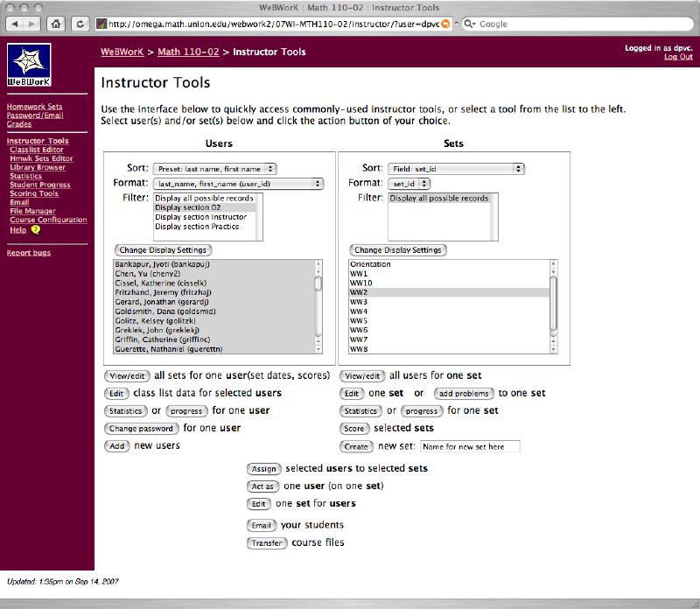Open the Users Sort dropdown
Image resolution: width=700 pixels, height=609 pixels.
point(214,169)
